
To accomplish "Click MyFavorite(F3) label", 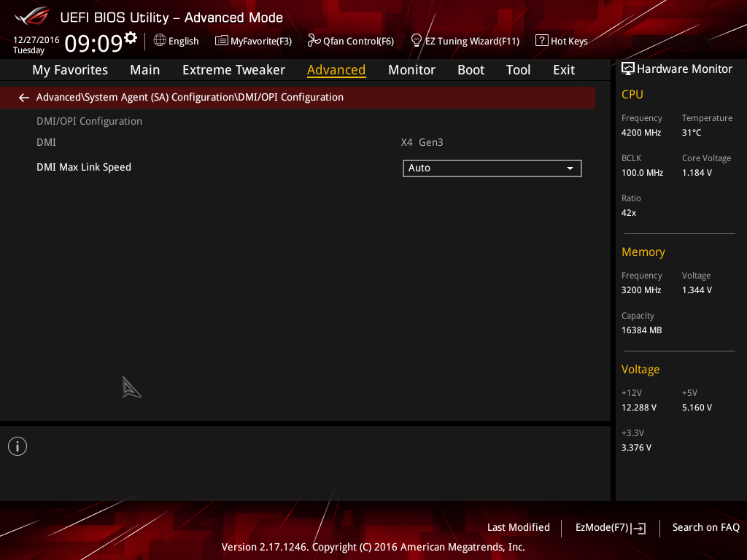I will [x=261, y=42].
